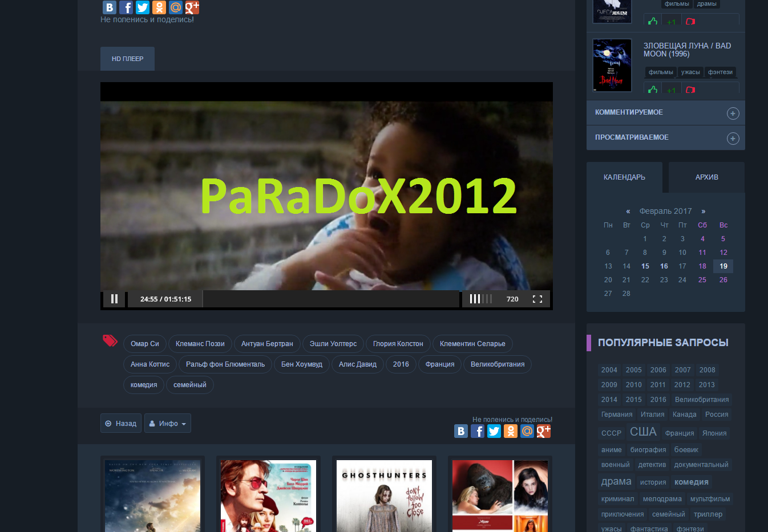768x532 pixels.
Task: Thumbs down the top sidebar movie
Action: [x=690, y=21]
